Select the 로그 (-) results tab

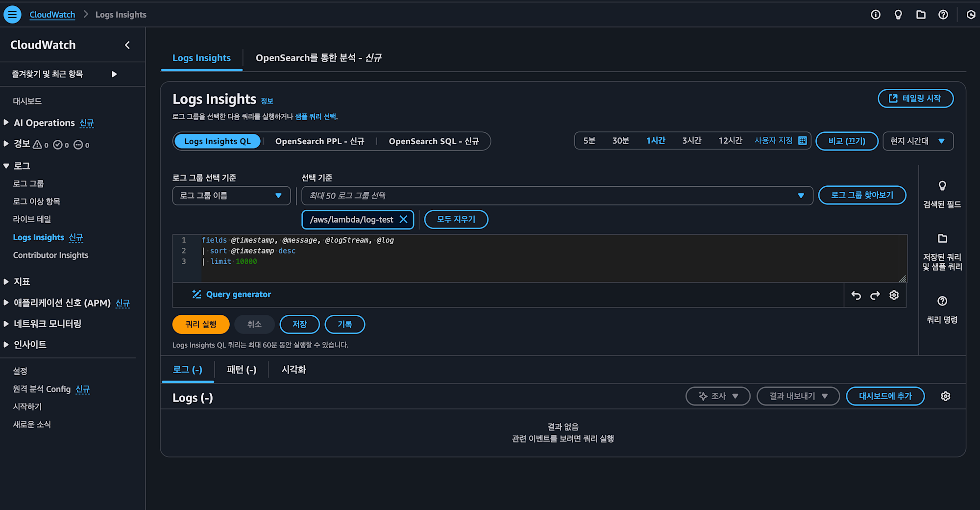coord(188,370)
